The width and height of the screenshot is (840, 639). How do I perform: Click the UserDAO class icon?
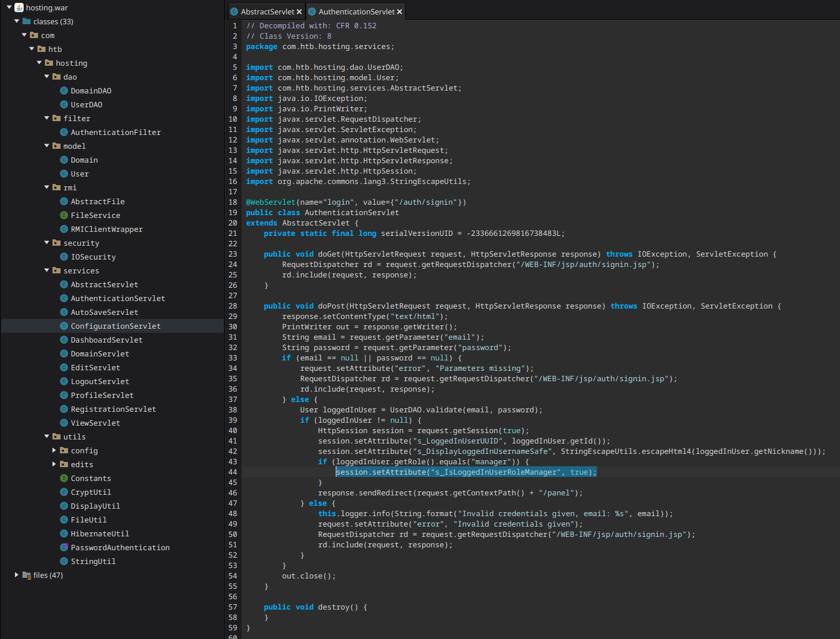(x=64, y=104)
